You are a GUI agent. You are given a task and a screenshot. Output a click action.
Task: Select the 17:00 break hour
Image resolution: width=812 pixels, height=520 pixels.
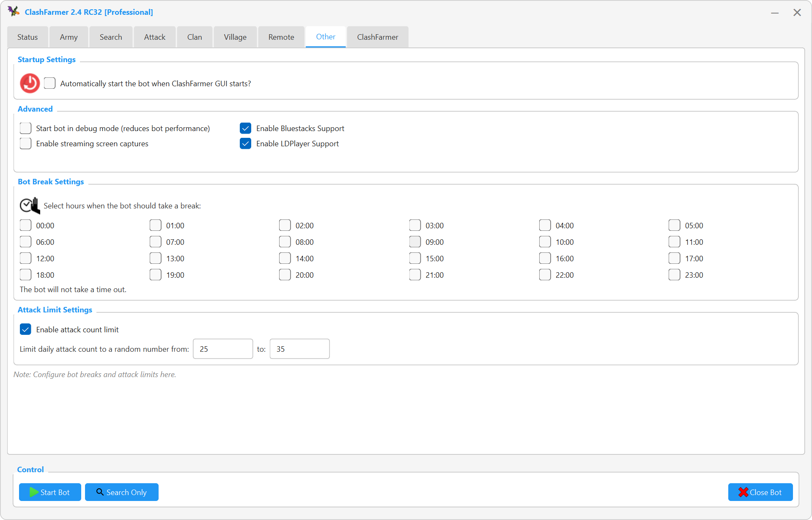[x=674, y=258]
